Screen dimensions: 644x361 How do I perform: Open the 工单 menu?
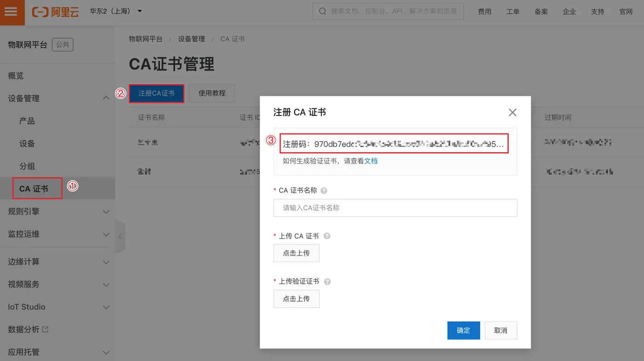coord(513,11)
